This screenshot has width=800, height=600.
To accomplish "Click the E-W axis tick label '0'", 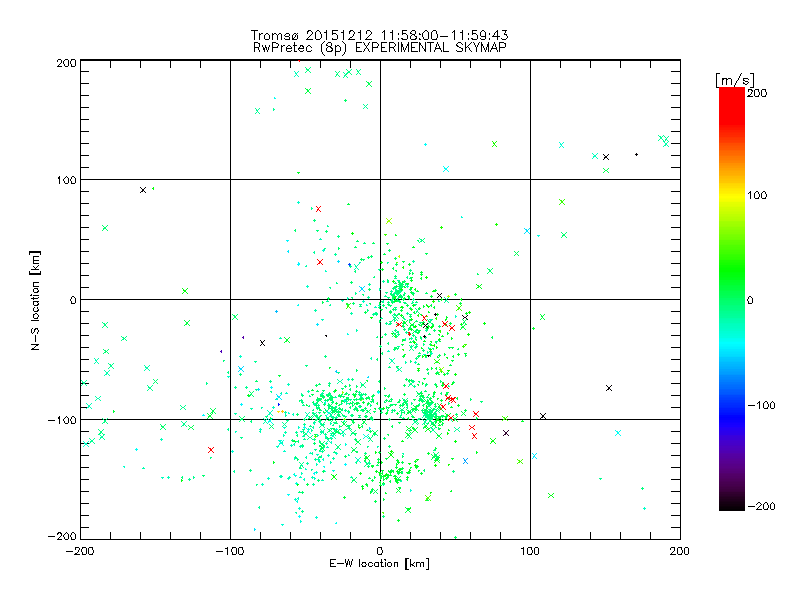I will tap(380, 551).
